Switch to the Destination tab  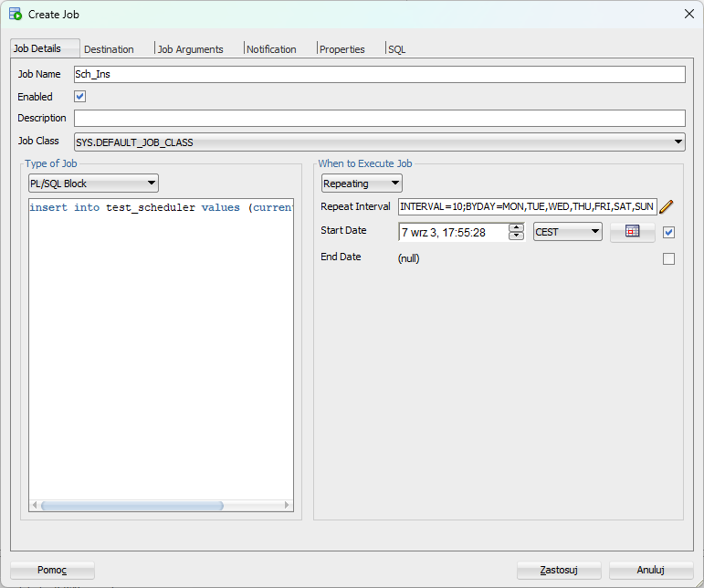pyautogui.click(x=109, y=49)
